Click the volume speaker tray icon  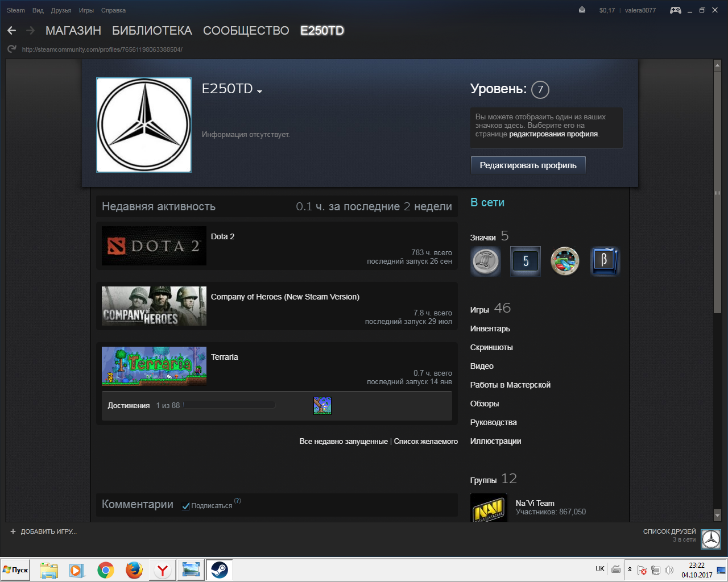[669, 570]
